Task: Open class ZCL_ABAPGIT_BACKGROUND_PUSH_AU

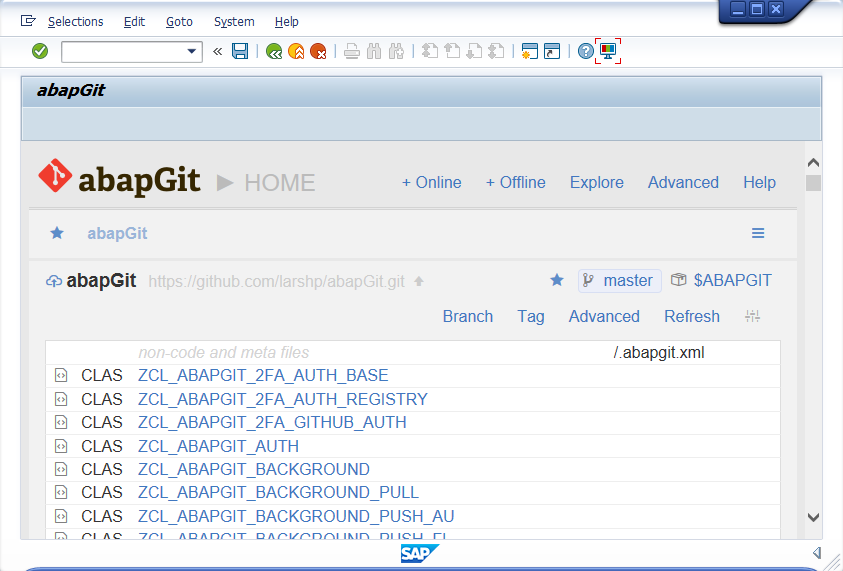Action: pyautogui.click(x=296, y=516)
